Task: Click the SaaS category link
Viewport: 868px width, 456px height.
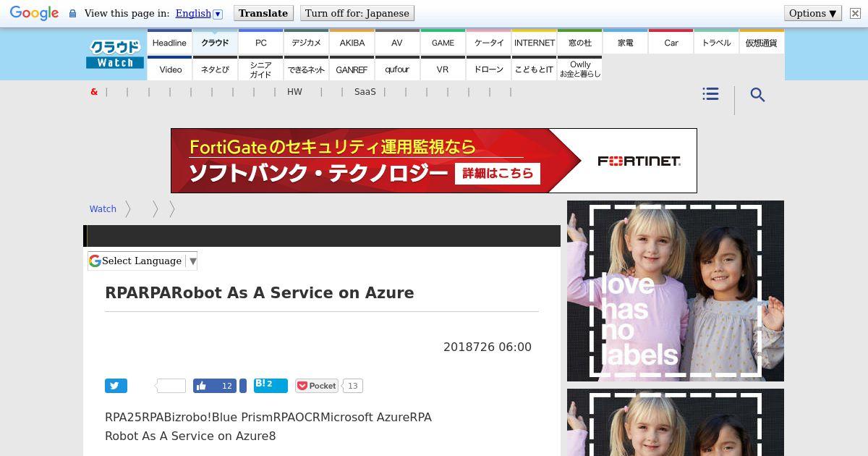Action: [365, 92]
